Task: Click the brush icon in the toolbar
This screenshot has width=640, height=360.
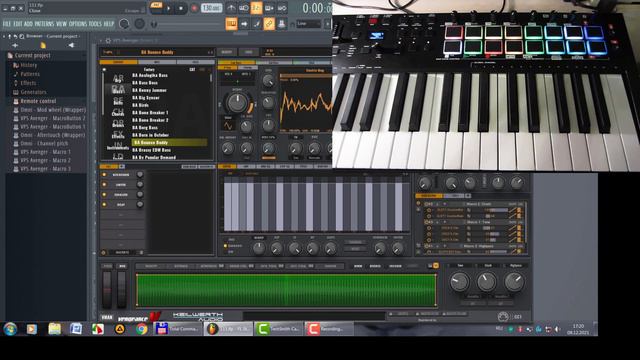Action: click(256, 24)
